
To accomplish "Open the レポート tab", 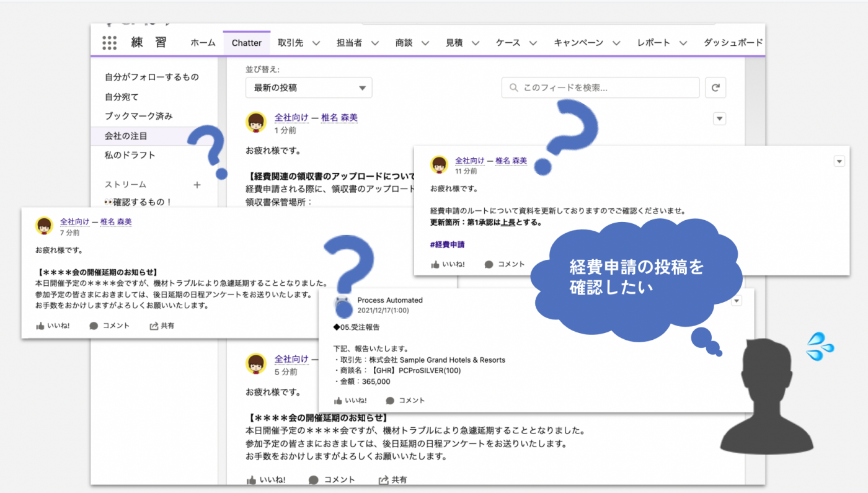I will (x=653, y=43).
